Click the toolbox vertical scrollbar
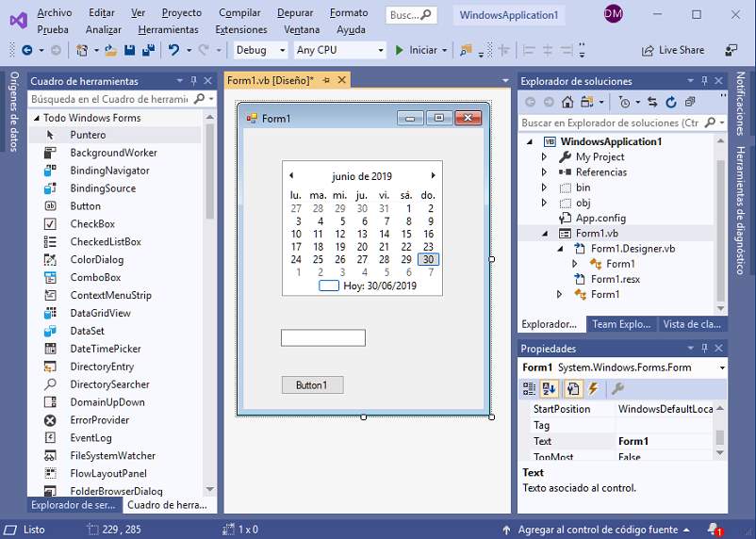The image size is (756, 539). 209,171
